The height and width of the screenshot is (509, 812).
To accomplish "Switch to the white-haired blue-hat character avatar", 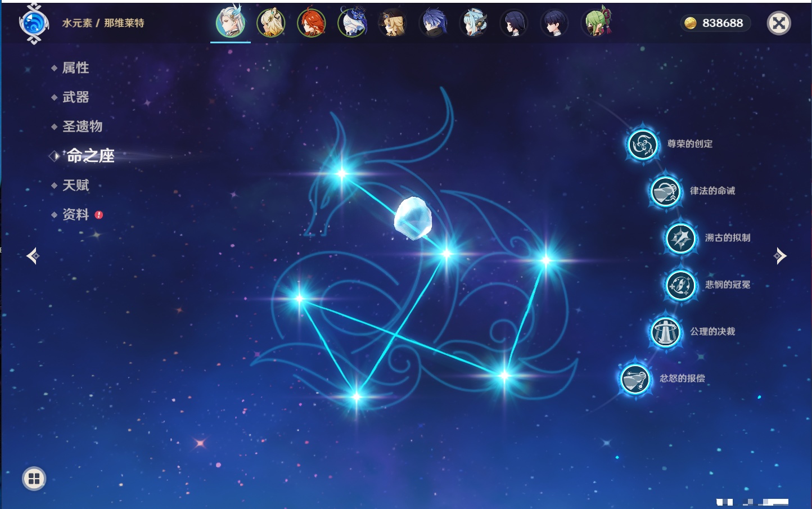I will (352, 23).
